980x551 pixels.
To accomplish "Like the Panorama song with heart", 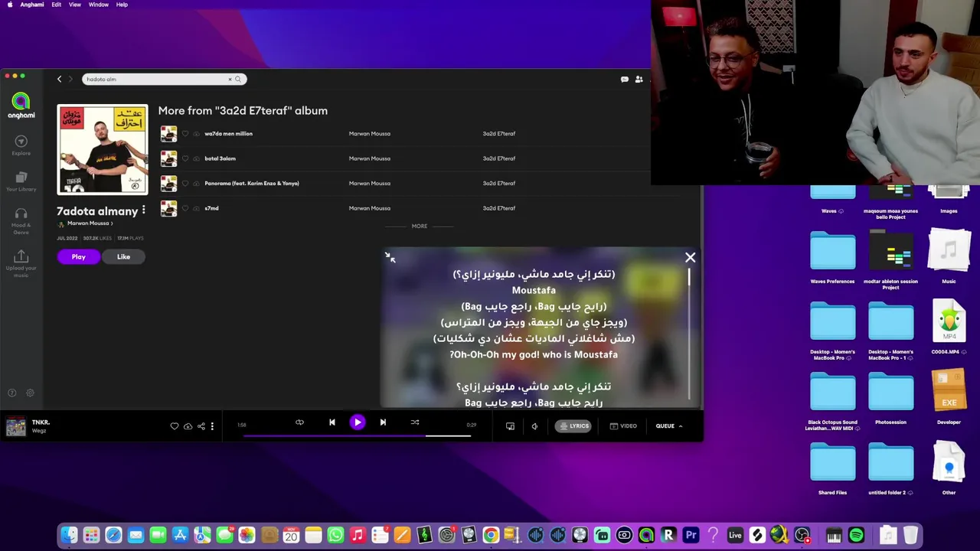I will point(185,184).
